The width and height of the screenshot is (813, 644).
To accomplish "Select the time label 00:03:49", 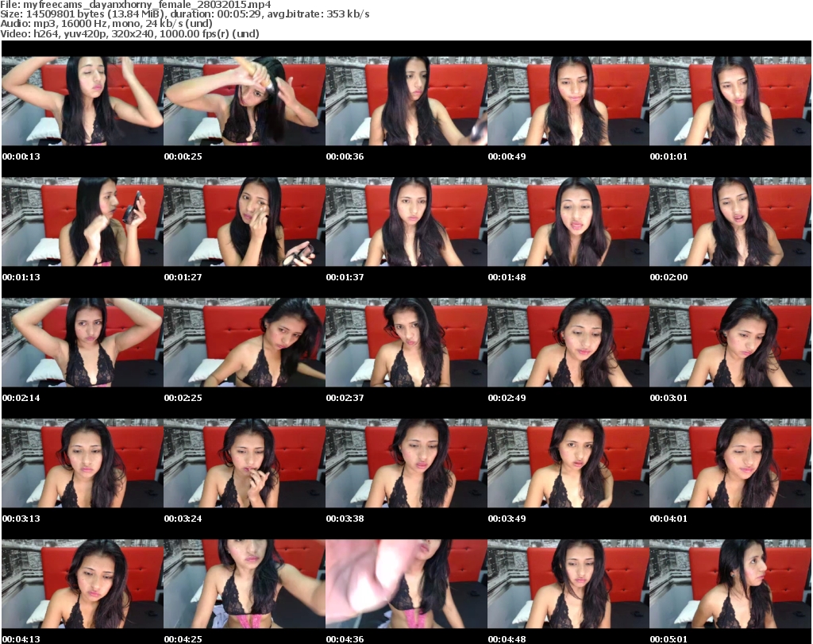I will coord(507,519).
